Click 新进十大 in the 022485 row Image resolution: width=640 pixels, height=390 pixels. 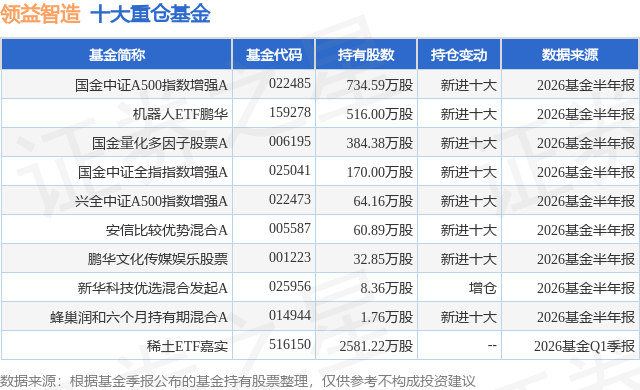pyautogui.click(x=469, y=85)
